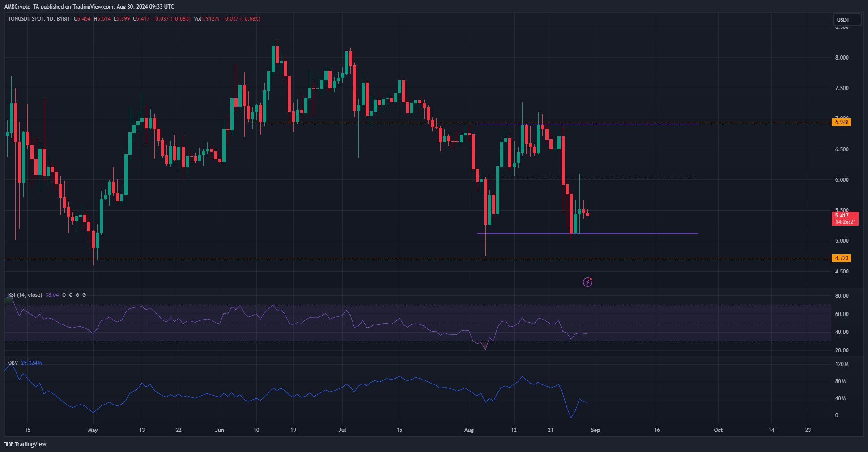Click the 8.000 price scale label

click(x=842, y=58)
